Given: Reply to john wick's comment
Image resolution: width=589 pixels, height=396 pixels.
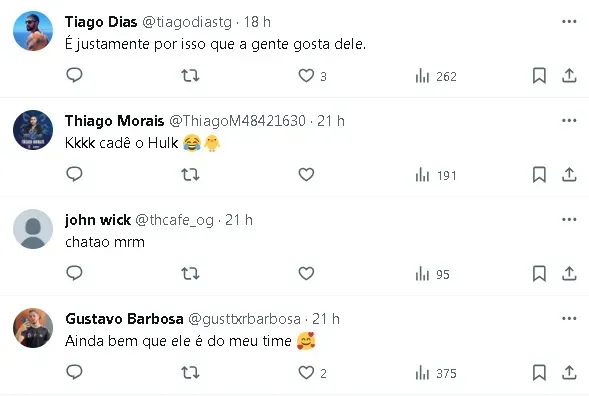Looking at the screenshot, I should (74, 273).
